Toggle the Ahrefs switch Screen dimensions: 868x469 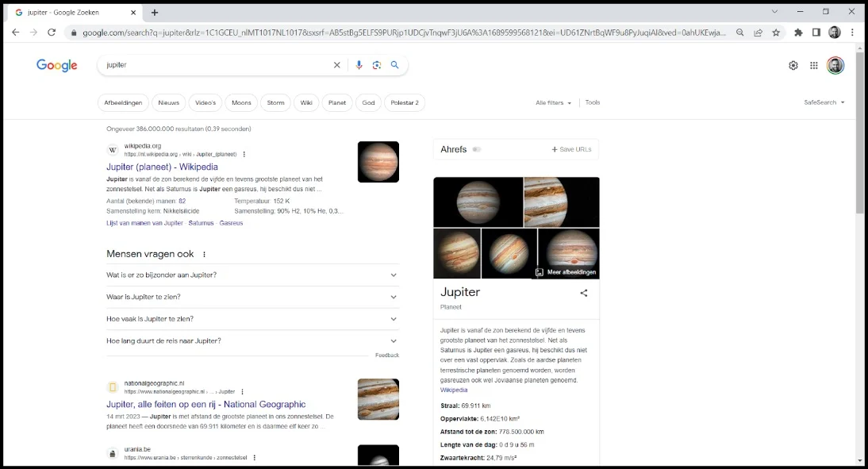coord(477,149)
